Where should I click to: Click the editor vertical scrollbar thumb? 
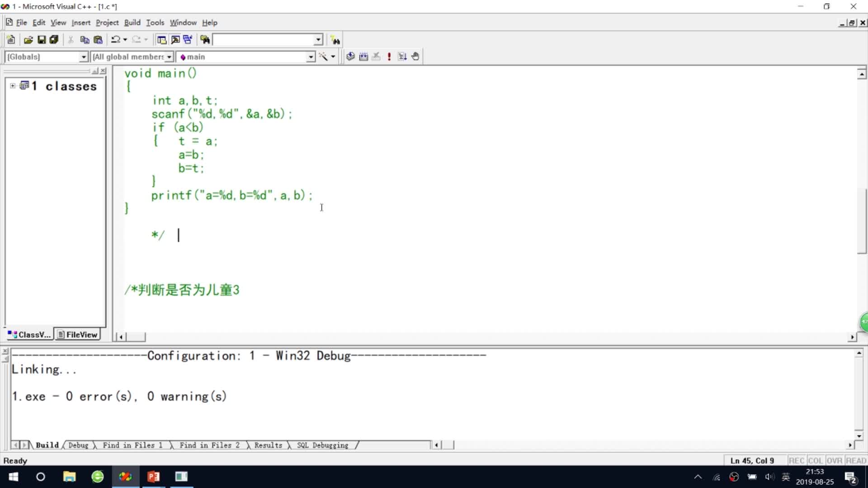pyautogui.click(x=862, y=221)
